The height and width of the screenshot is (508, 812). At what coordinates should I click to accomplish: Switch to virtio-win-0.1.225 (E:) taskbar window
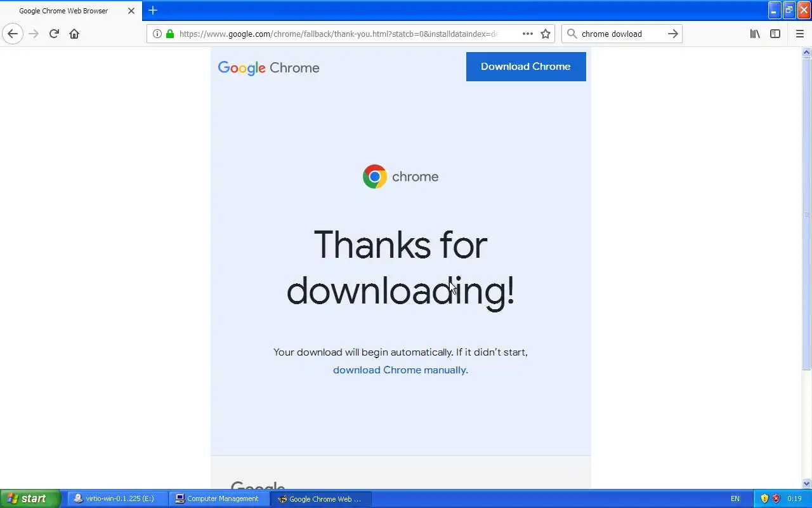118,498
